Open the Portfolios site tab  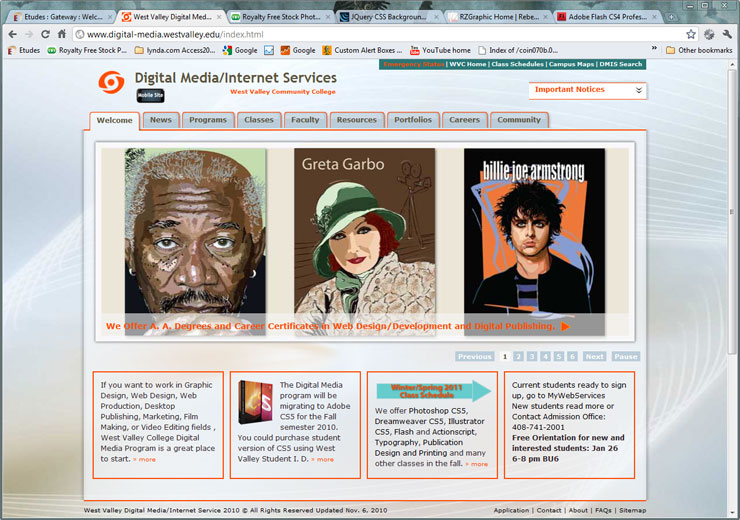point(413,120)
